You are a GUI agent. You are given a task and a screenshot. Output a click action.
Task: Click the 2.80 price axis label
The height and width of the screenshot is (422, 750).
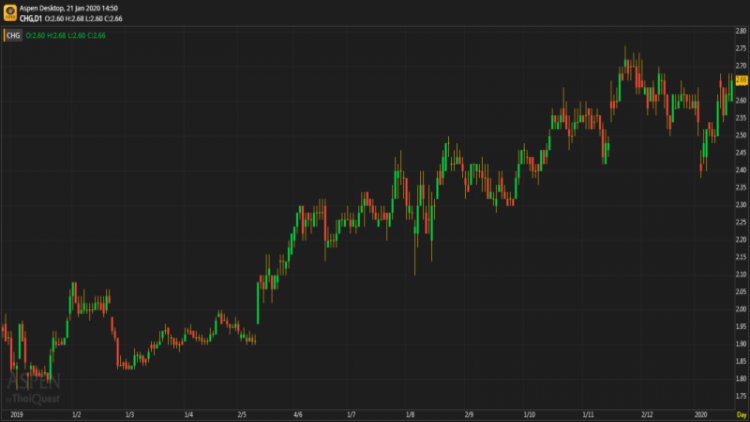[741, 31]
